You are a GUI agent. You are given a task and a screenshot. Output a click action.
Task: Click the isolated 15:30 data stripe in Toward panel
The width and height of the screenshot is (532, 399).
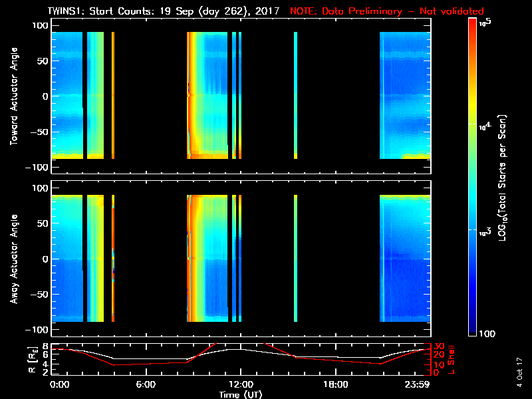tap(295, 93)
